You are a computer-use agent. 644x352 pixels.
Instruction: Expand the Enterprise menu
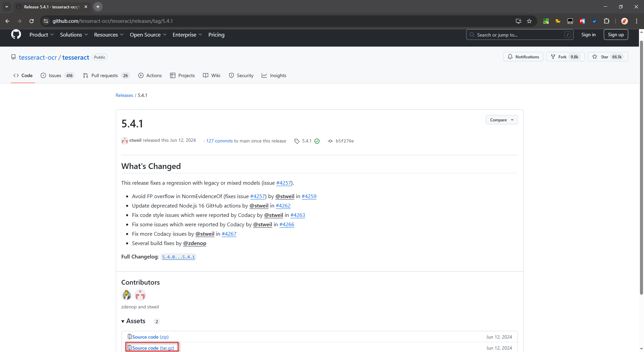(x=187, y=35)
